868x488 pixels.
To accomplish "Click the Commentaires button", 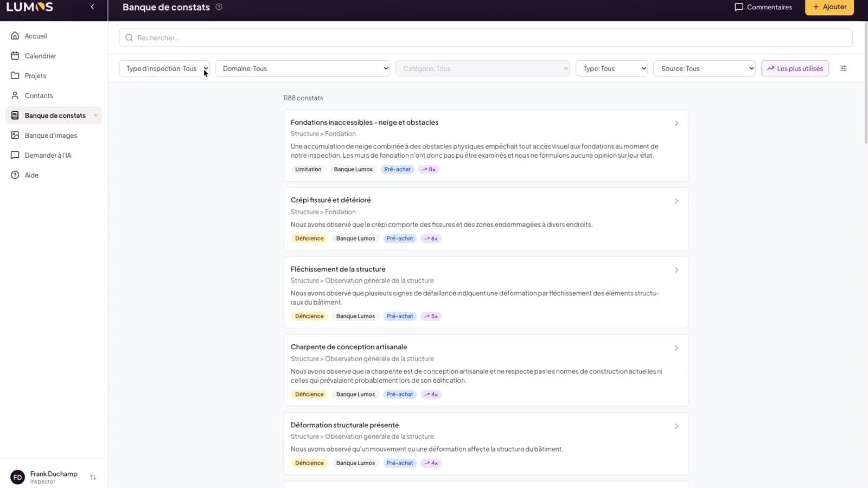I will click(763, 7).
